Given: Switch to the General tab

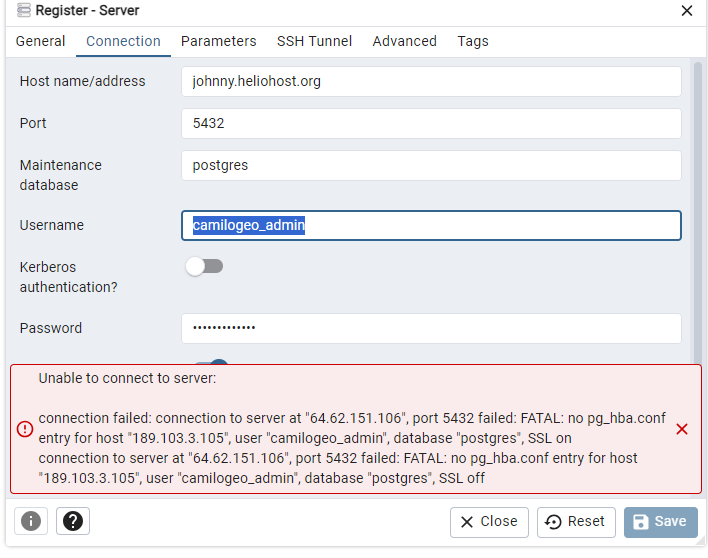Looking at the screenshot, I should click(x=40, y=41).
